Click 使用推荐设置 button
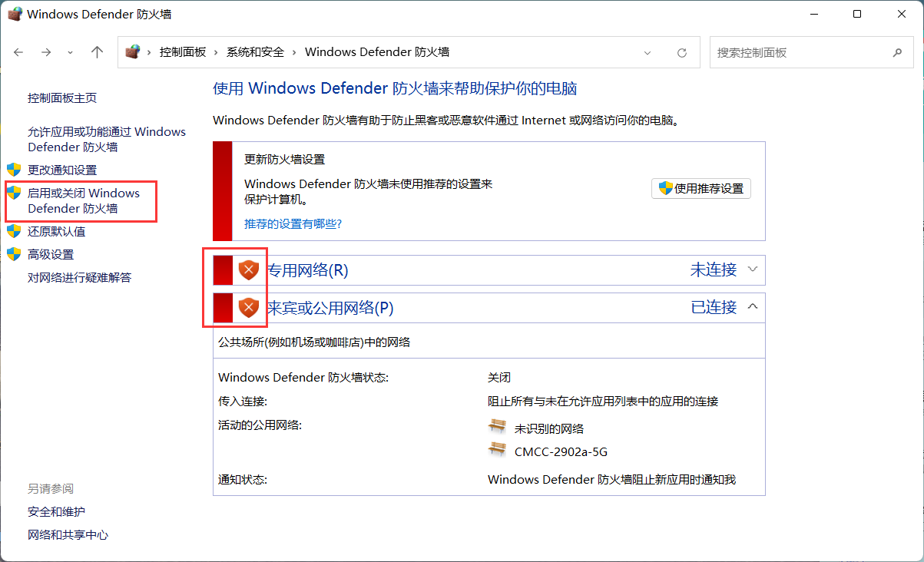Viewport: 924px width, 562px height. pyautogui.click(x=701, y=188)
